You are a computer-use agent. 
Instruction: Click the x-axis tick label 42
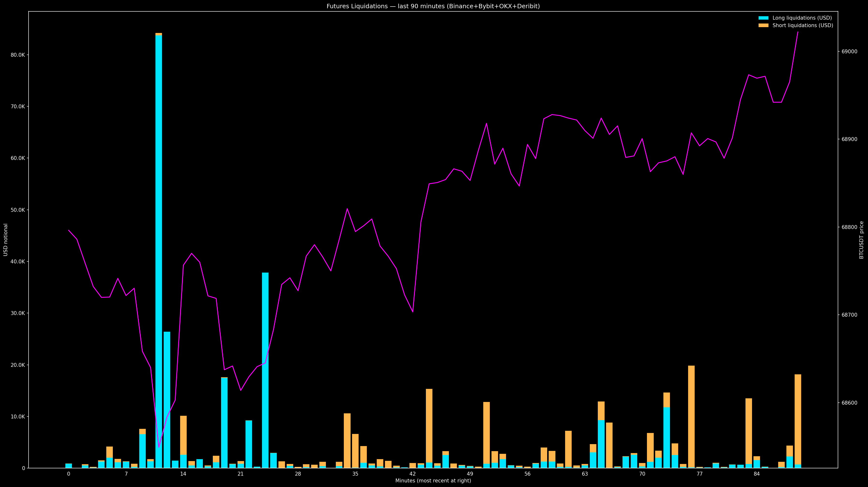(x=412, y=474)
